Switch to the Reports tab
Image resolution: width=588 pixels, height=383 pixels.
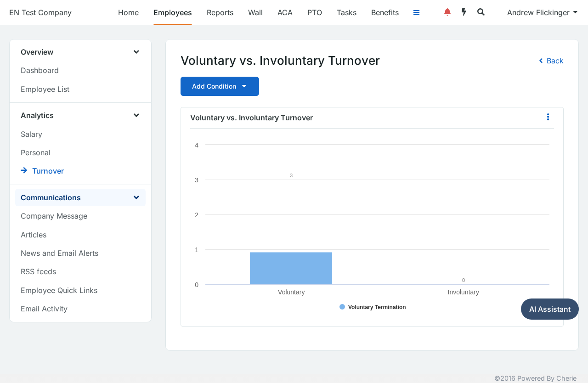click(x=220, y=12)
